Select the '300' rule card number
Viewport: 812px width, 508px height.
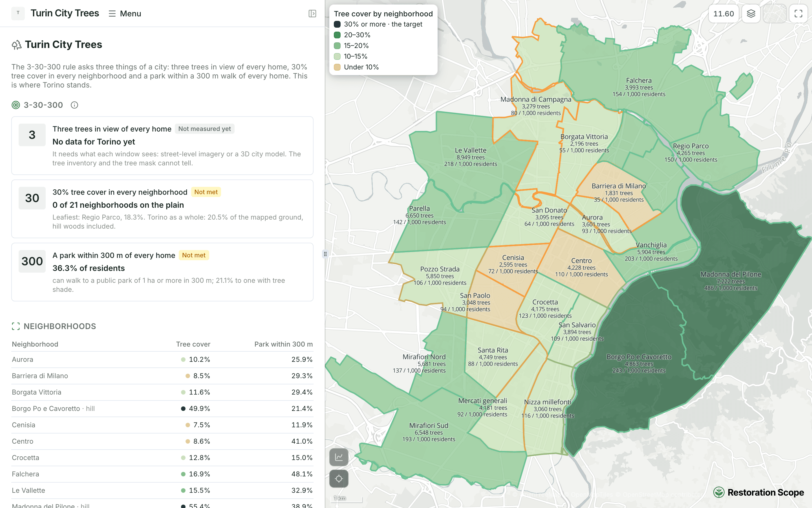(32, 261)
